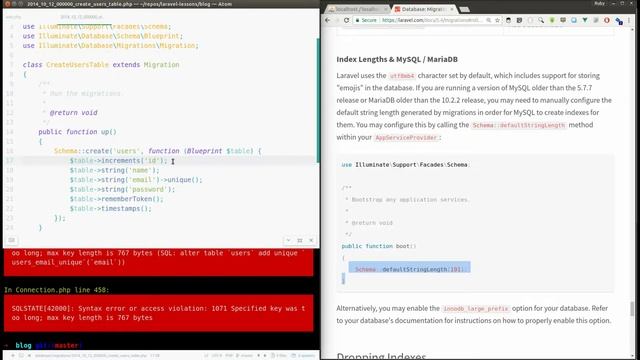This screenshot has height=360, width=640.
Task: Click the terminal icon at panel left
Action: pyautogui.click(x=11, y=240)
